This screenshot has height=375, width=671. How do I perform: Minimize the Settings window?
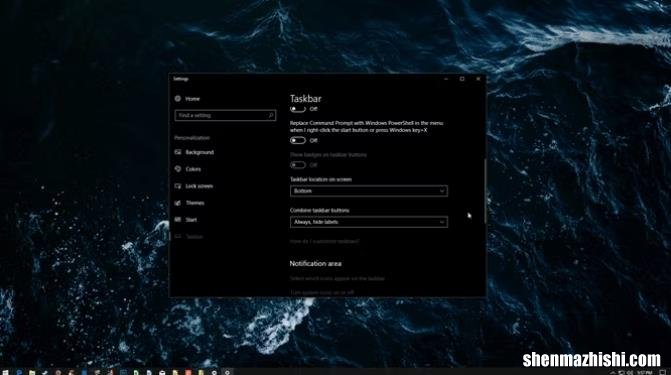coord(446,79)
